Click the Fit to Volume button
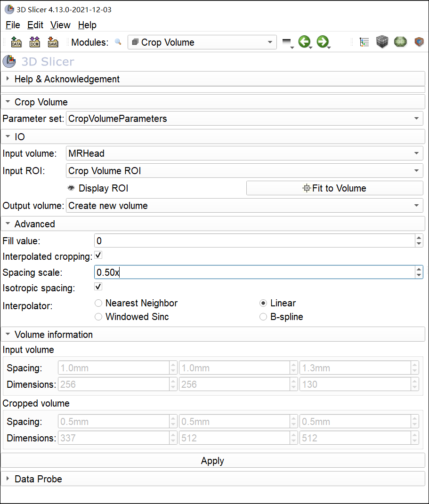Screen dimensions: 429x504 click(x=334, y=188)
